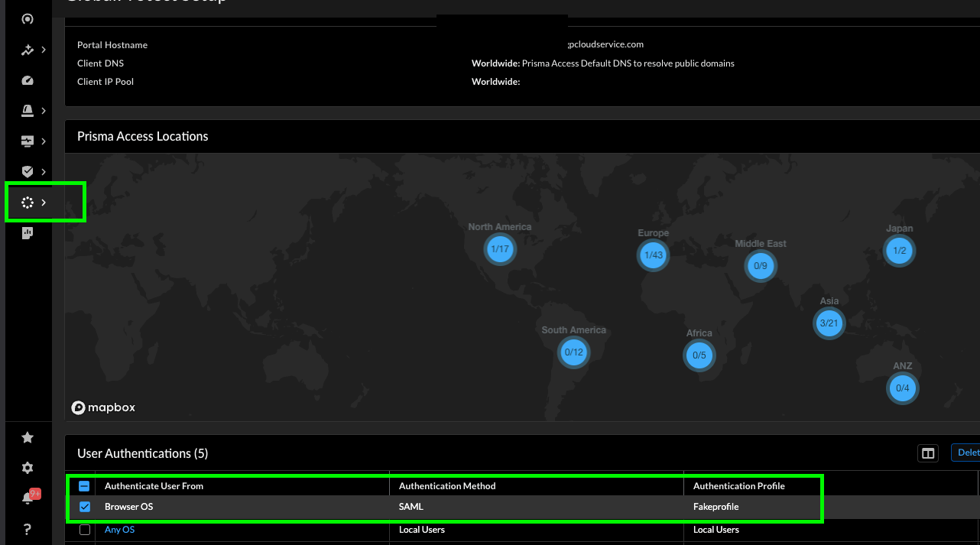
Task: Toggle the select-all checkbox in the table header
Action: 84,485
